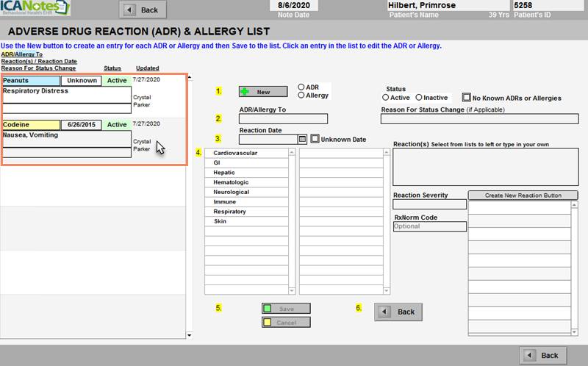The width and height of the screenshot is (588, 366).
Task: Select Respiratory in the reaction category list
Action: point(229,212)
